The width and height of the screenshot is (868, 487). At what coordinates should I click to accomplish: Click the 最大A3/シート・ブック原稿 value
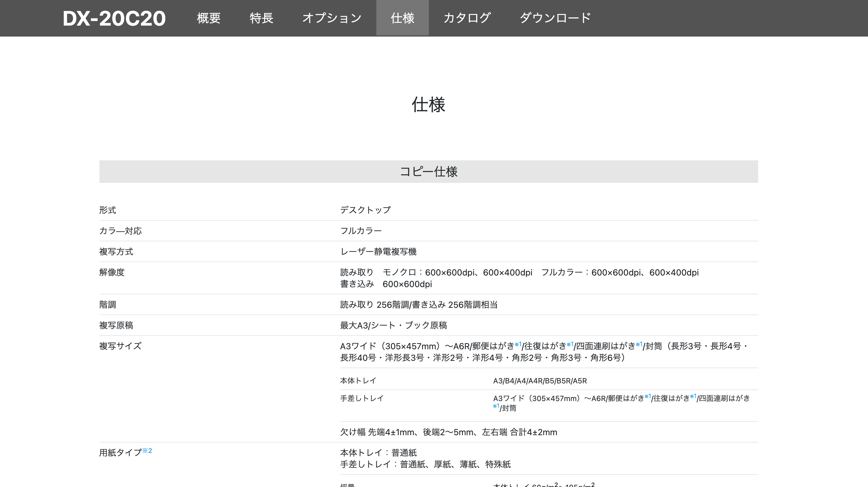[393, 325]
